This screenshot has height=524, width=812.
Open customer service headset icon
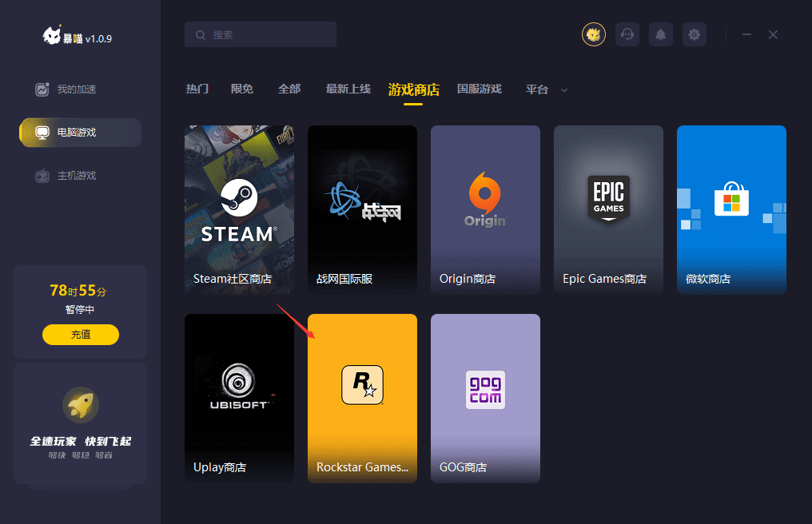point(627,34)
